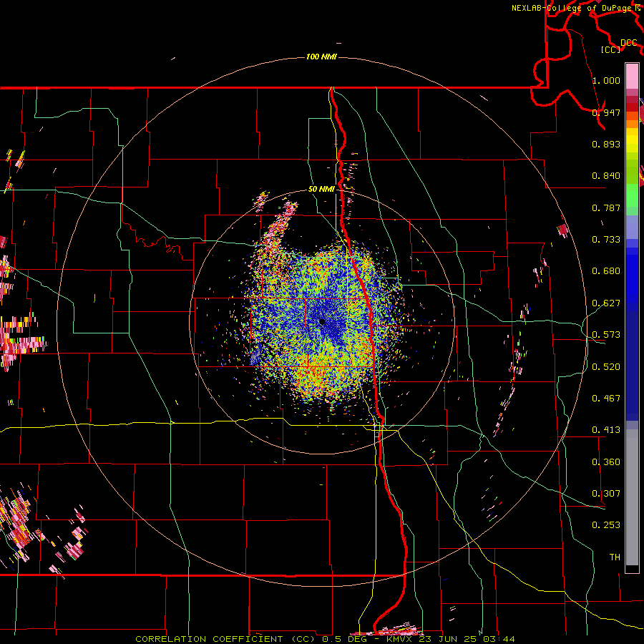Select the 0.680 scale value
This screenshot has width=644, height=644.
click(606, 271)
